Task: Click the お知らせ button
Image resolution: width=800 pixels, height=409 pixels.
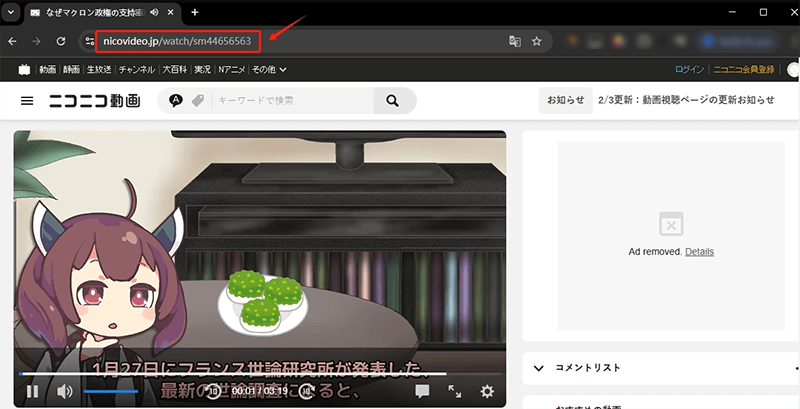Action: pos(566,100)
